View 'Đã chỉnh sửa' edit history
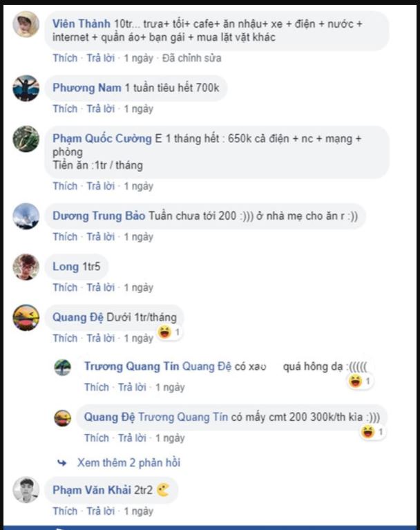The height and width of the screenshot is (530, 420). point(191,58)
